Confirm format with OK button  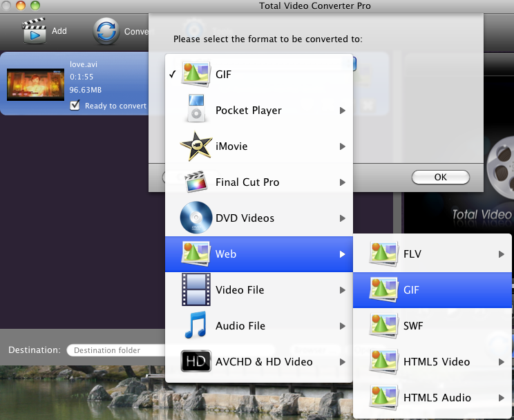(441, 177)
